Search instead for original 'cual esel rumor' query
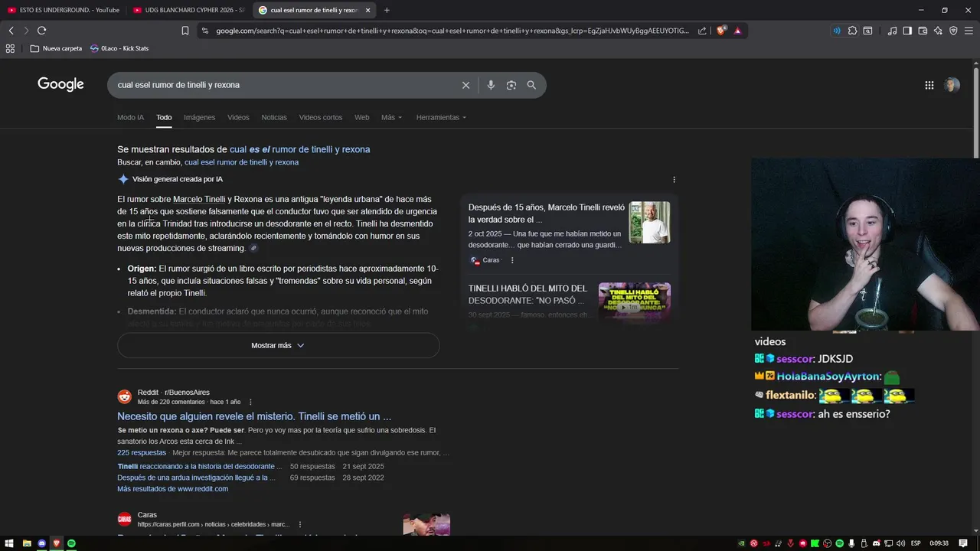The height and width of the screenshot is (551, 980). coord(241,162)
